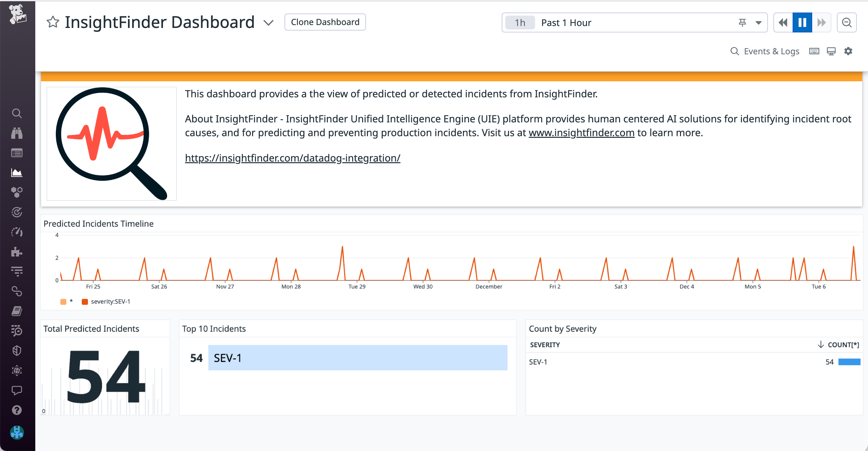Click the Clone Dashboard button
Image resolution: width=868 pixels, height=451 pixels.
point(325,22)
